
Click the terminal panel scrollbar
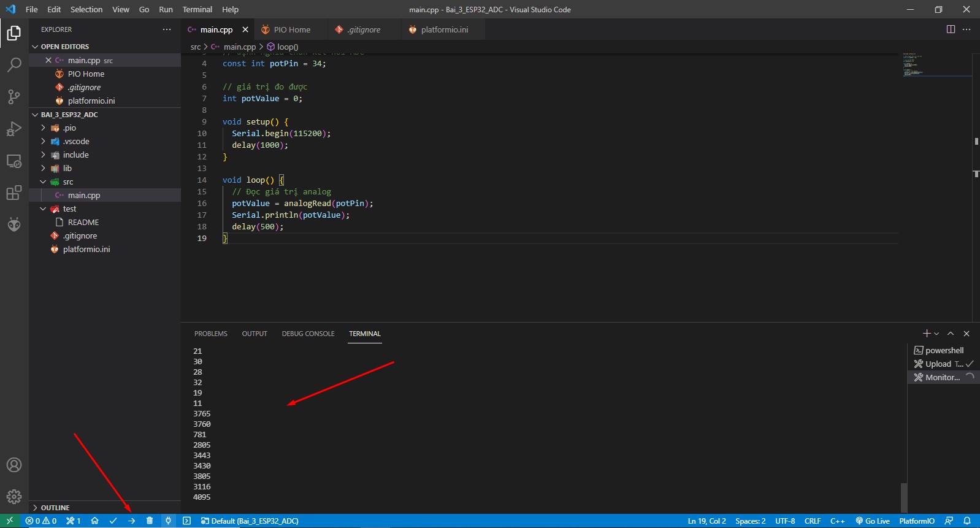903,497
